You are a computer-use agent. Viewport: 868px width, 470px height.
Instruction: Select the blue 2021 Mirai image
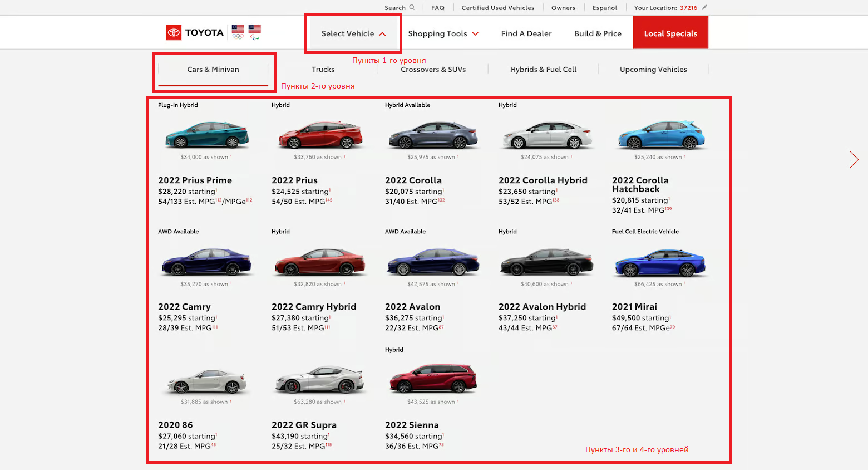pos(660,263)
